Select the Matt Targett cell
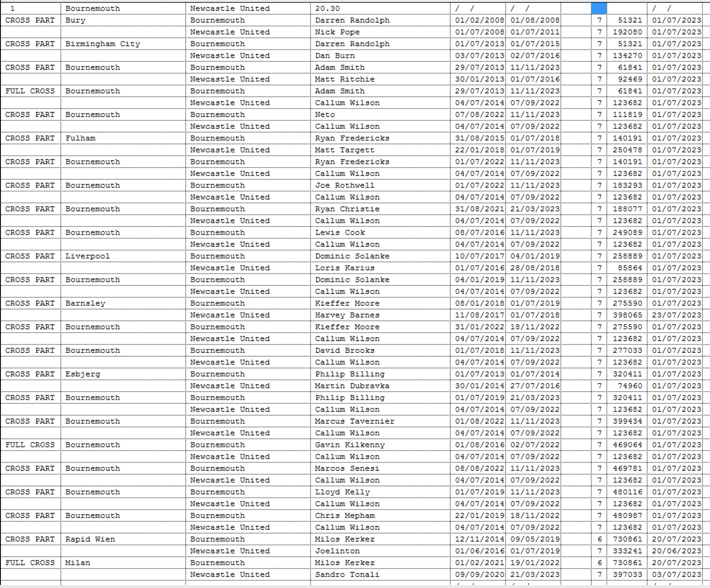710x588 pixels. (380, 150)
